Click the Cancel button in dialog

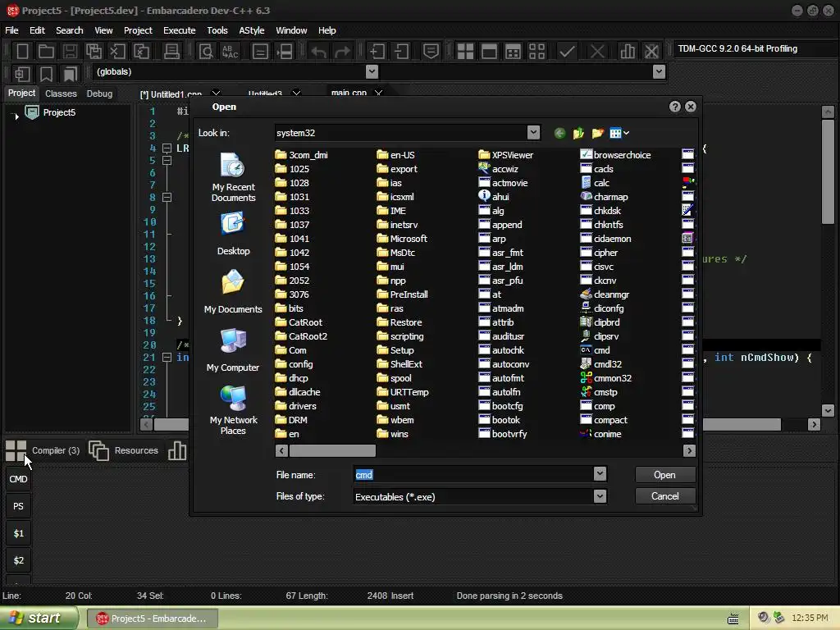click(x=664, y=496)
